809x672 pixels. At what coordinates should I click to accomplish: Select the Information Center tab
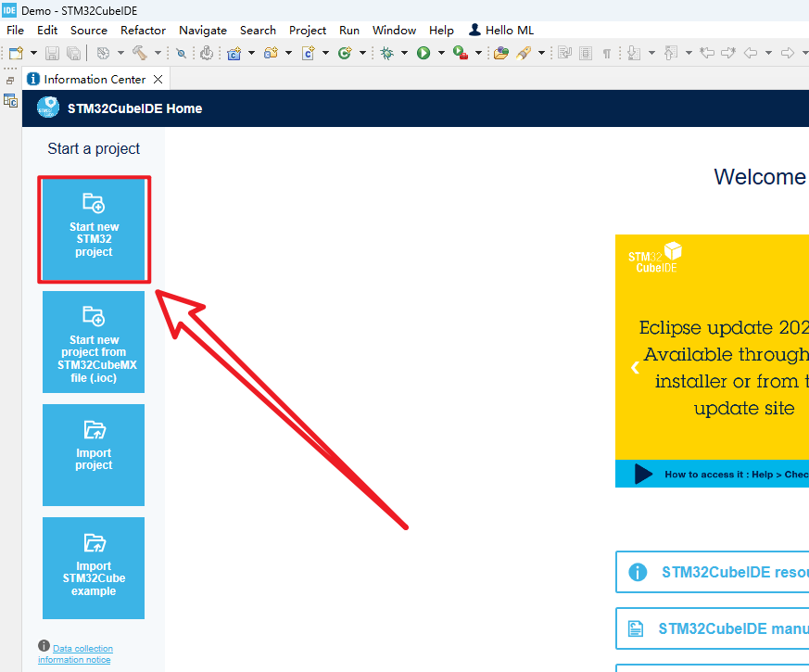95,80
